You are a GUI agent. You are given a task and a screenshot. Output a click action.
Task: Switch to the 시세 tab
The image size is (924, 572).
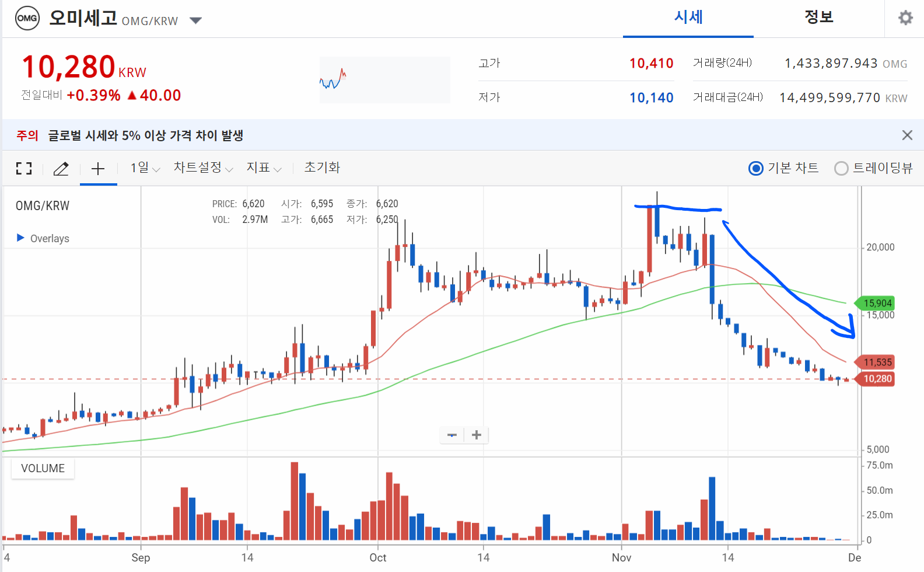(x=688, y=18)
